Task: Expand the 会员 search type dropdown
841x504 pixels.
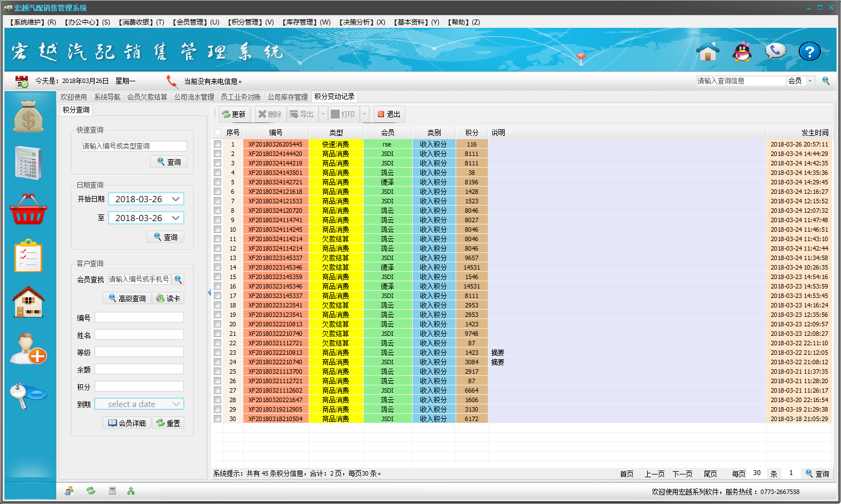Action: click(x=810, y=81)
